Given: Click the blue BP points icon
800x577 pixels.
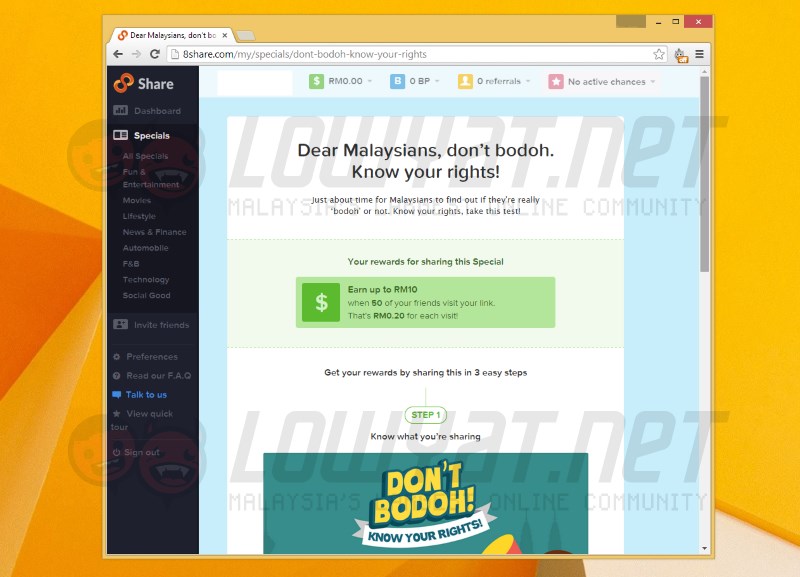Looking at the screenshot, I should (397, 82).
